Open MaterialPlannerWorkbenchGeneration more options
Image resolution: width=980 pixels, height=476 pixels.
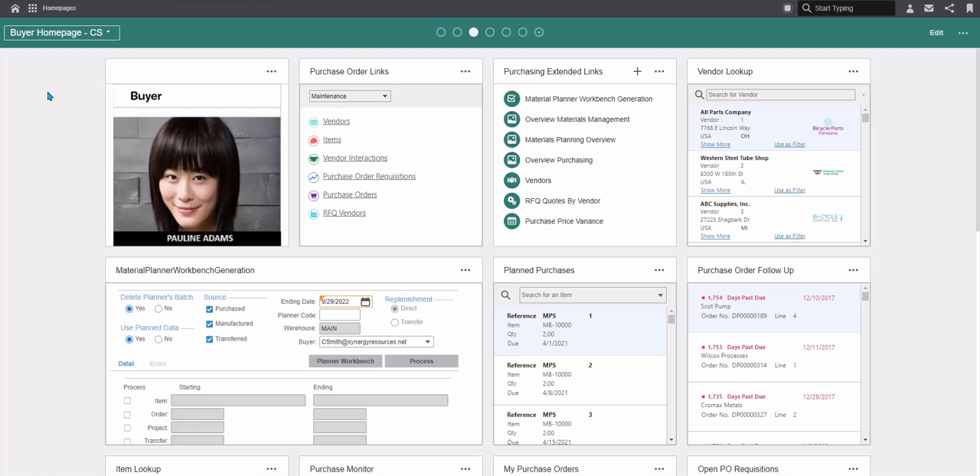[x=465, y=270]
